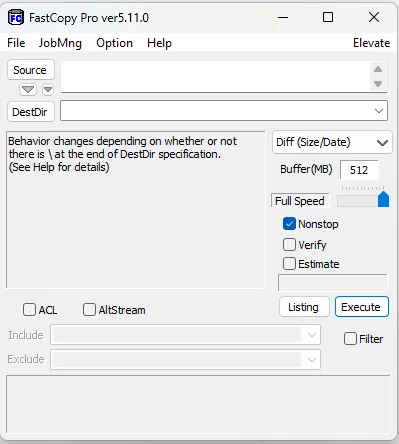Click the Listing button
The image size is (399, 444).
(304, 307)
